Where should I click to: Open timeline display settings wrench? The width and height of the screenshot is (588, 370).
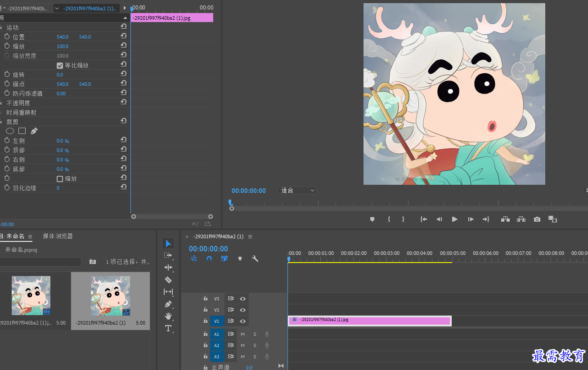coord(255,259)
